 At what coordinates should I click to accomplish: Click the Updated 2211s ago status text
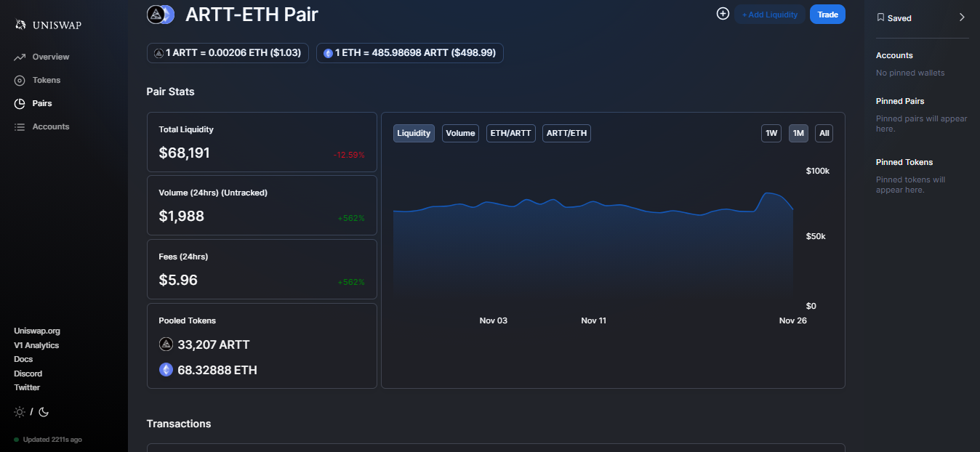coord(52,440)
